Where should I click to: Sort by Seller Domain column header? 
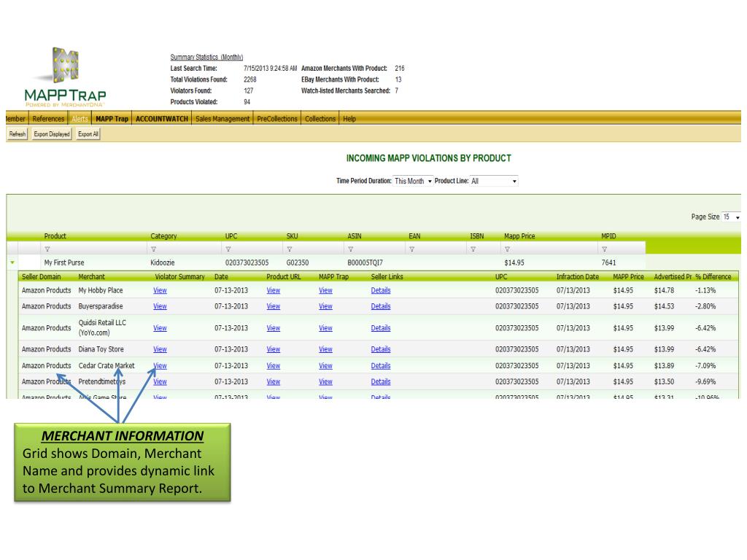(42, 276)
